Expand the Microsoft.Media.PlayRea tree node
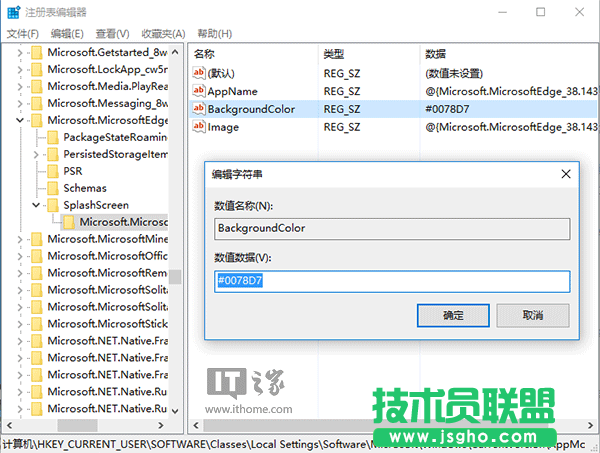The width and height of the screenshot is (600, 453). click(20, 87)
